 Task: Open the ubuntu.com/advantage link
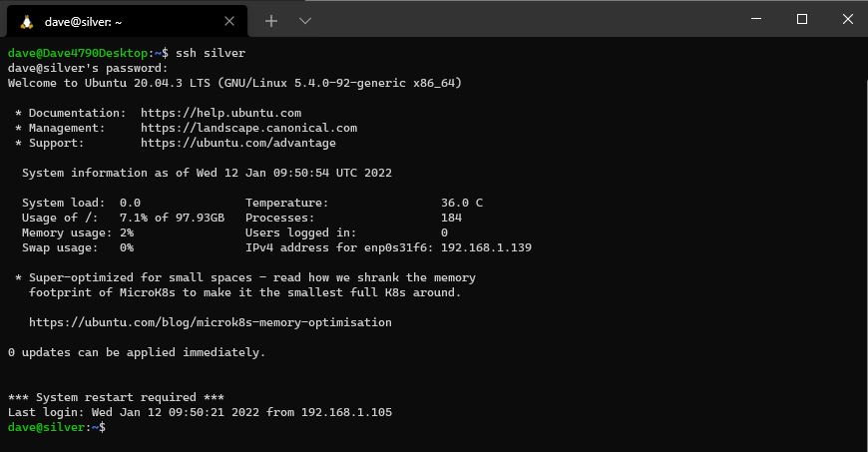click(x=238, y=143)
